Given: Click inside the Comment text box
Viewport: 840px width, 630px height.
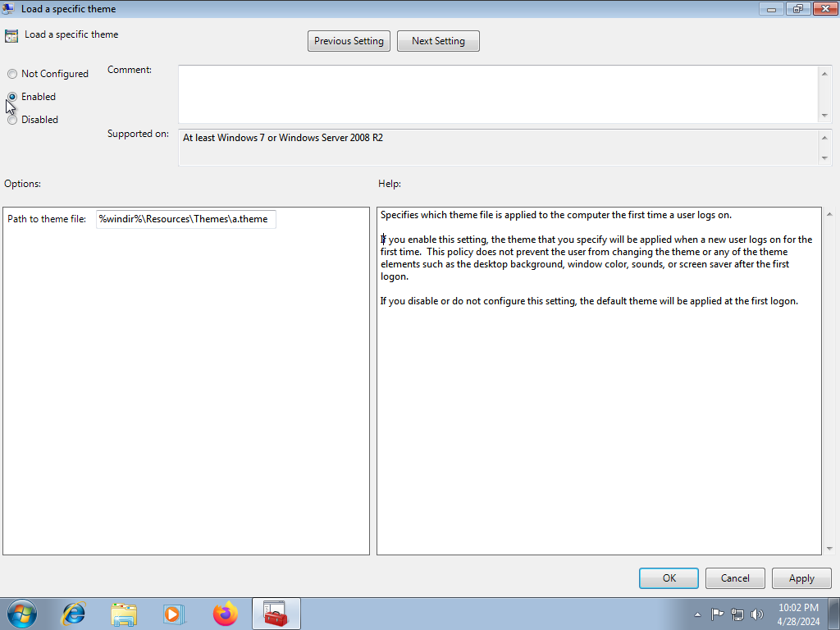Looking at the screenshot, I should [x=497, y=94].
